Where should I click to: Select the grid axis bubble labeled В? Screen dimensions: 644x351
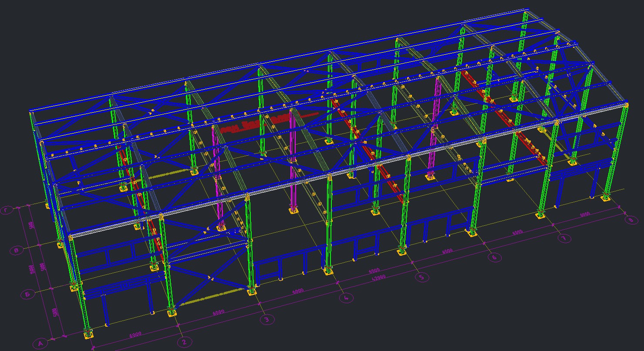tap(16, 251)
